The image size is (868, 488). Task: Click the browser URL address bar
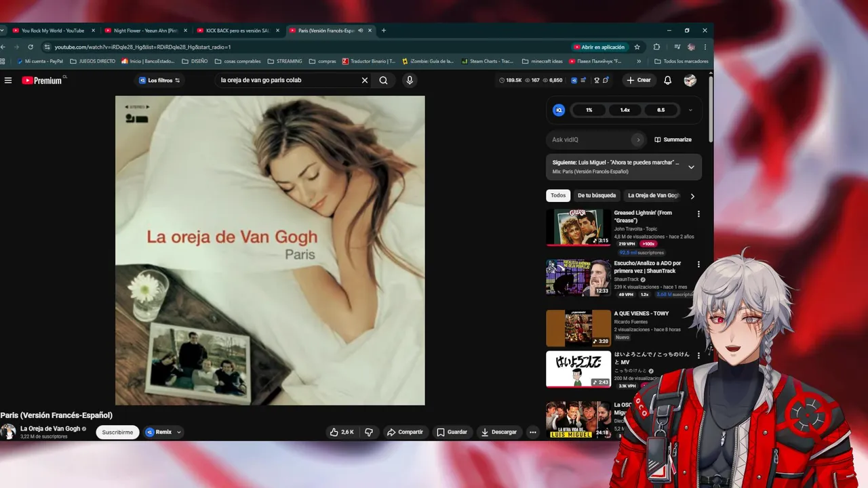305,47
